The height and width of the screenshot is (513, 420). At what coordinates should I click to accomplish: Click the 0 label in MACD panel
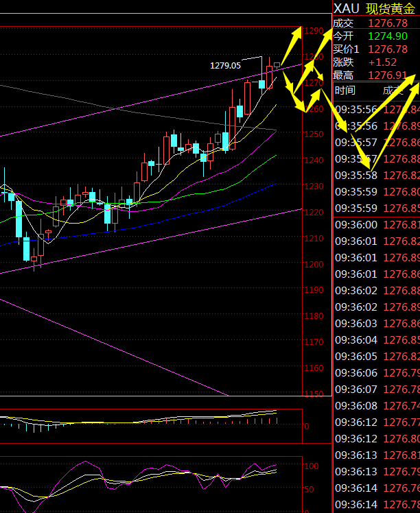pos(307,427)
